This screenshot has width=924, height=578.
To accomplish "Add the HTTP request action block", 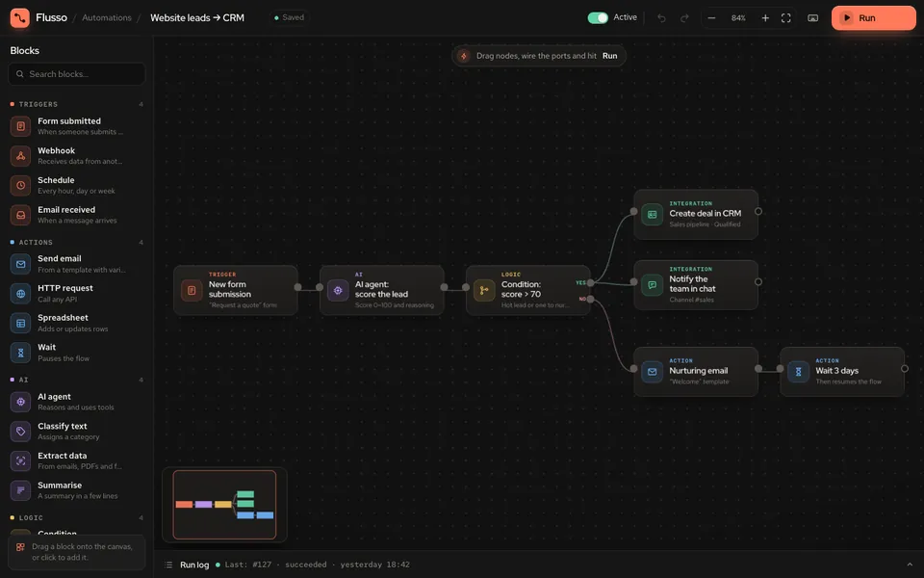I will 77,293.
